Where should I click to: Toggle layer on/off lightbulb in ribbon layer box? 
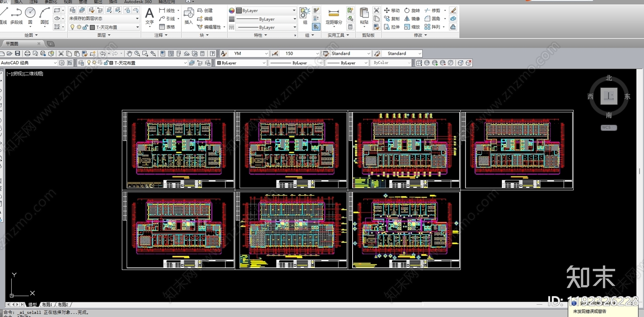click(72, 27)
